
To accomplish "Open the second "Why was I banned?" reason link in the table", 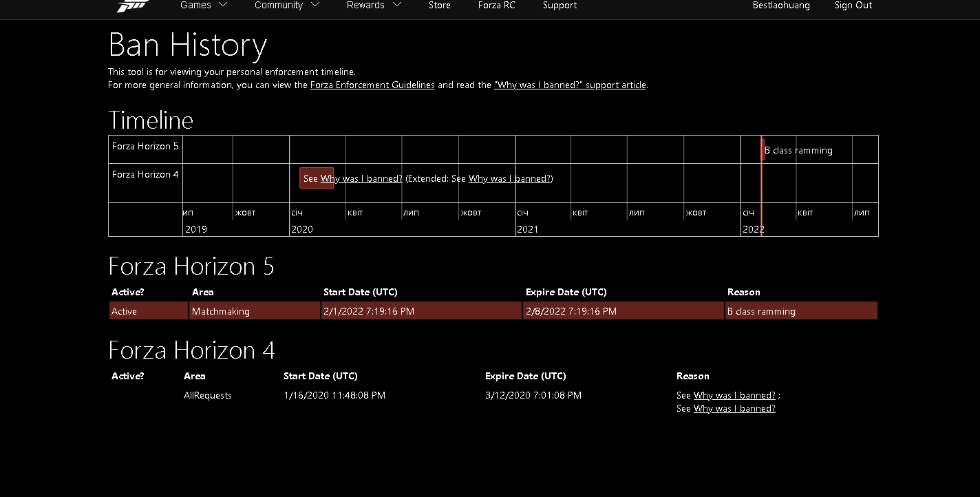I will (x=734, y=409).
